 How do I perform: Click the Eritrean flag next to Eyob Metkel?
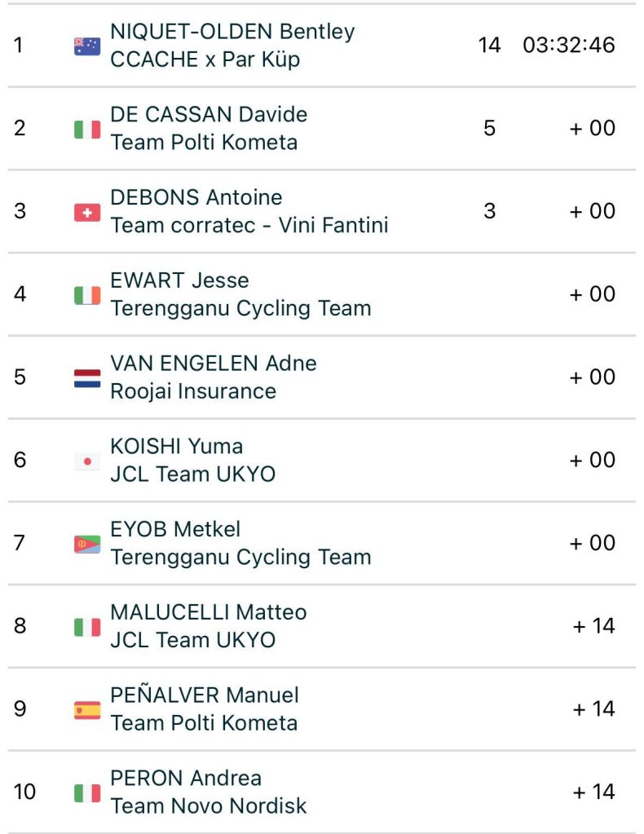point(87,544)
